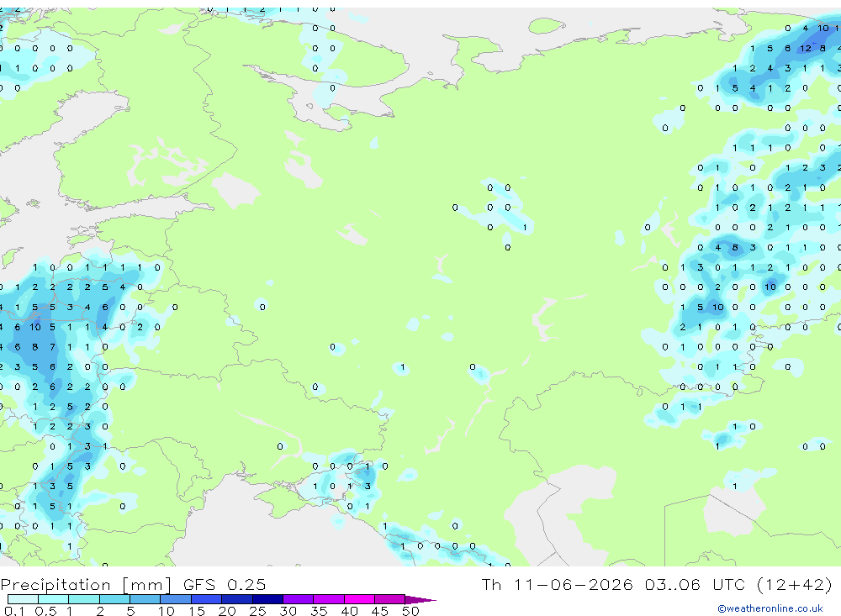Select the "20" legend scale label
841x616 pixels.
[x=227, y=611]
